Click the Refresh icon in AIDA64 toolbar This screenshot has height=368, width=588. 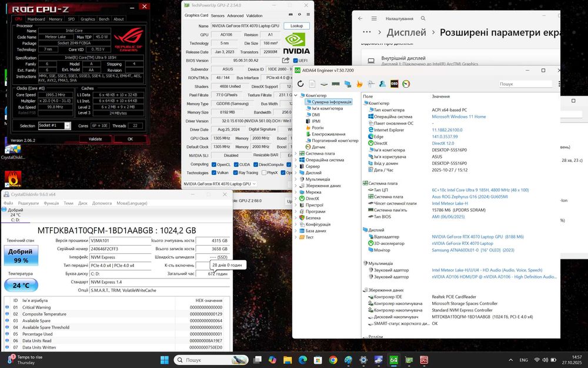click(x=300, y=84)
